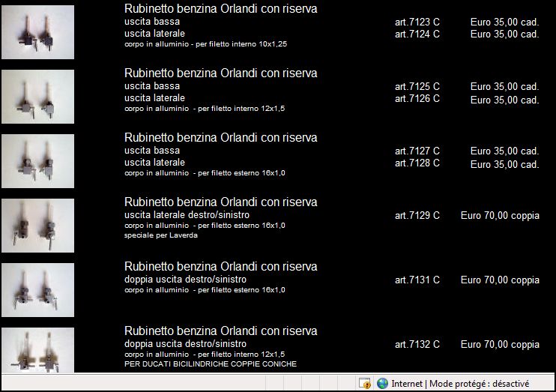Select the art.7132 C code
556x392 pixels.
(417, 345)
